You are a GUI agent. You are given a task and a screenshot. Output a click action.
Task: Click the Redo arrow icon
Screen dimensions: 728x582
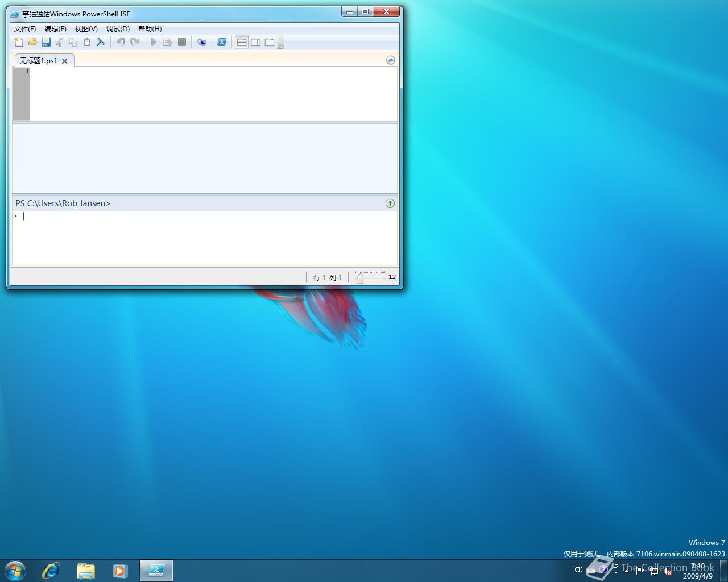point(135,42)
